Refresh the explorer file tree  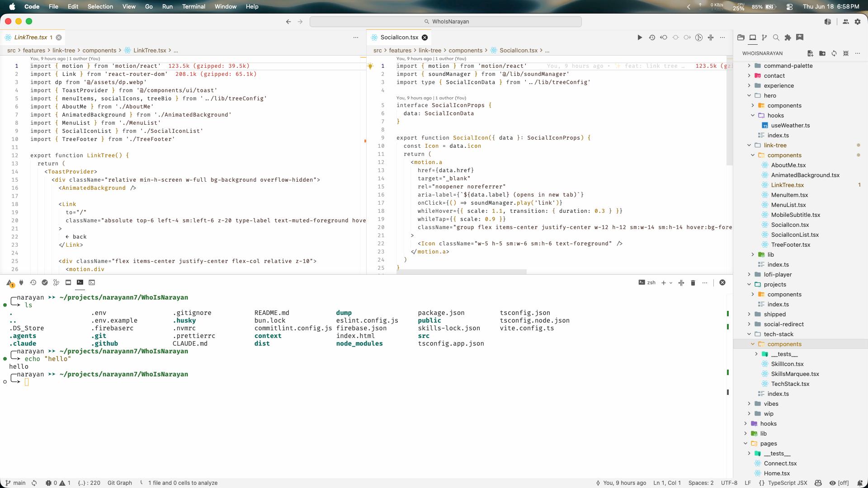[834, 53]
